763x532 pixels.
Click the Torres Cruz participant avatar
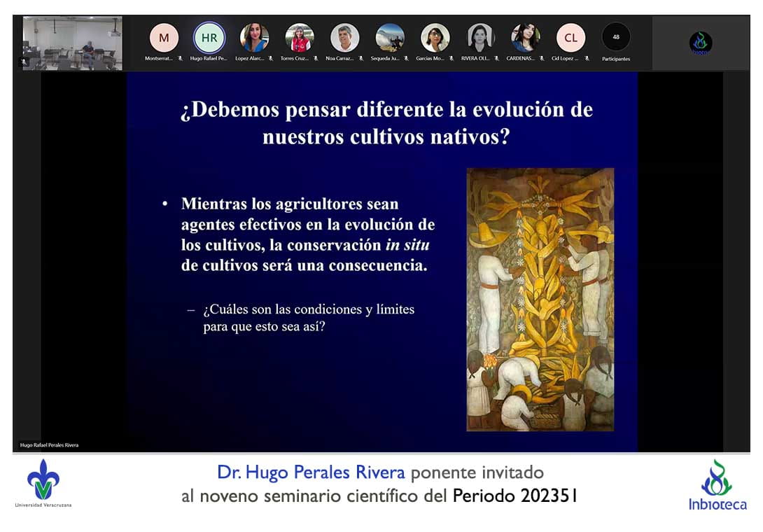[x=300, y=38]
